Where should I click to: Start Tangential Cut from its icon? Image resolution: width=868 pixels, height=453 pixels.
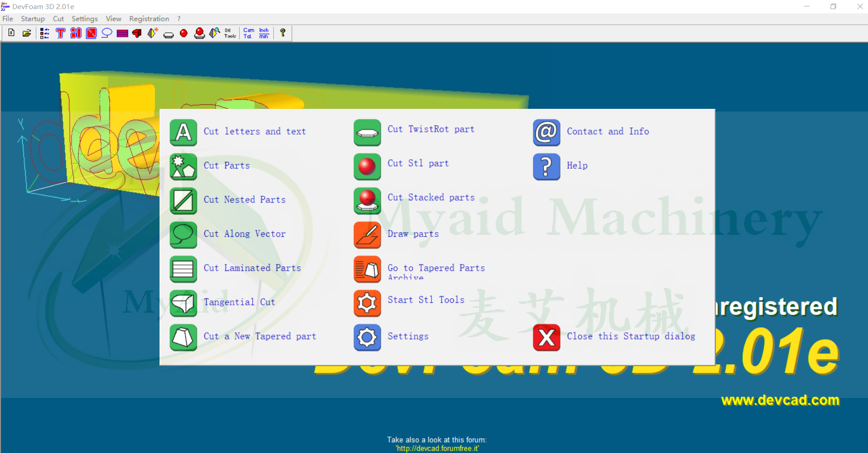tap(183, 303)
